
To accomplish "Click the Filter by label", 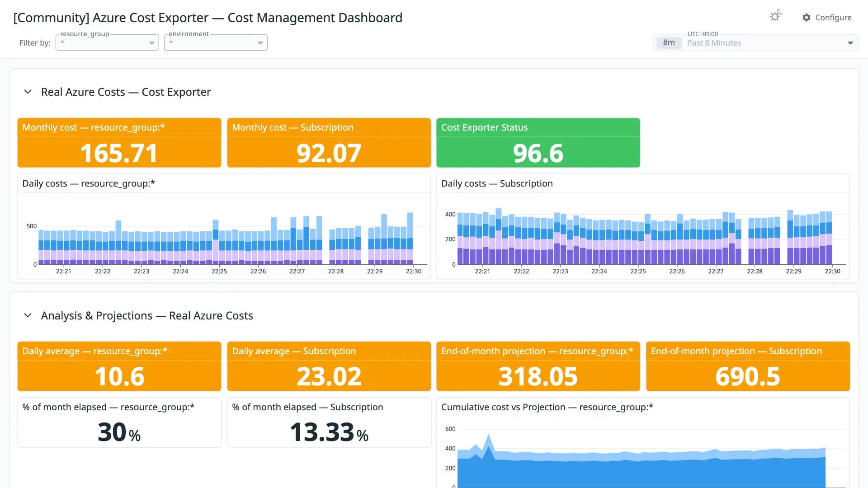I will [x=35, y=43].
